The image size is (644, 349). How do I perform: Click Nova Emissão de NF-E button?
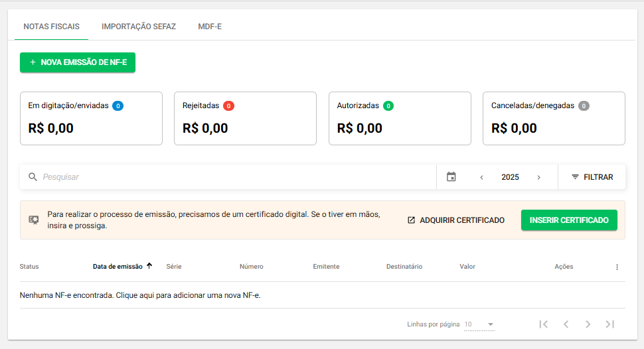pos(78,62)
